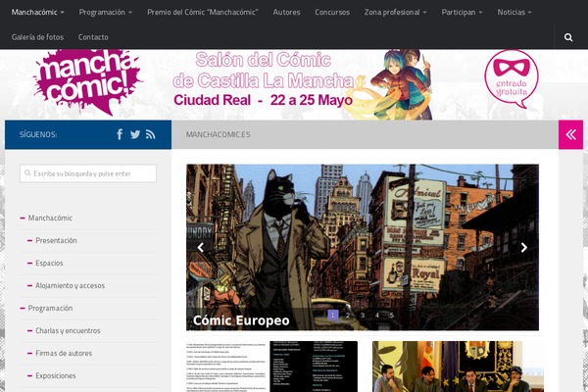
Task: Open the Autores menu item
Action: (286, 12)
